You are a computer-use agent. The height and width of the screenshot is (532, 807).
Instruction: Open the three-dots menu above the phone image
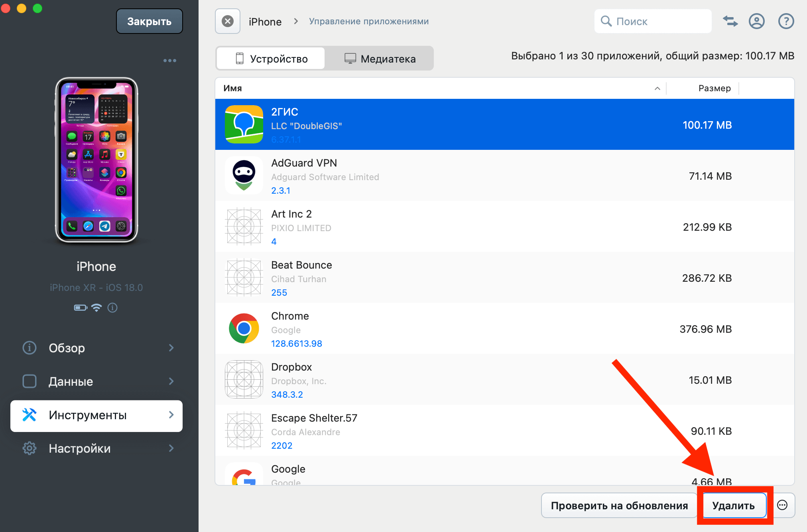[x=169, y=61]
